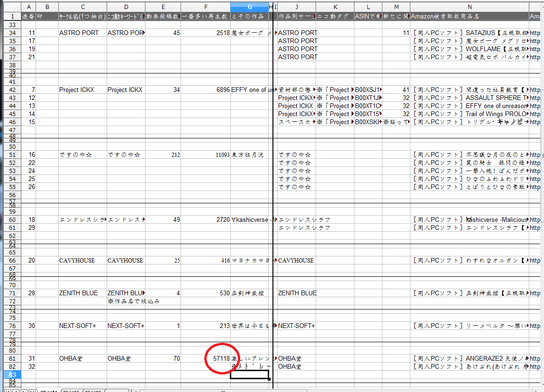The height and width of the screenshot is (392, 544).
Task: Select column J header
Action: pos(297,7)
